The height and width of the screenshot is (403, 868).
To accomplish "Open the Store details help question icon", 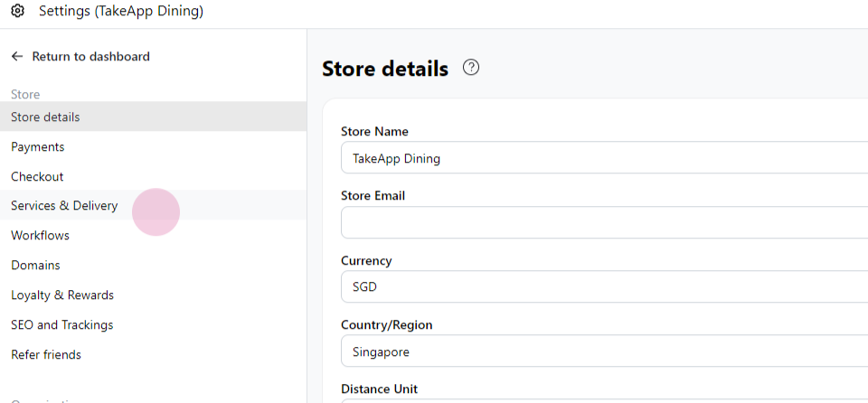I will 471,68.
